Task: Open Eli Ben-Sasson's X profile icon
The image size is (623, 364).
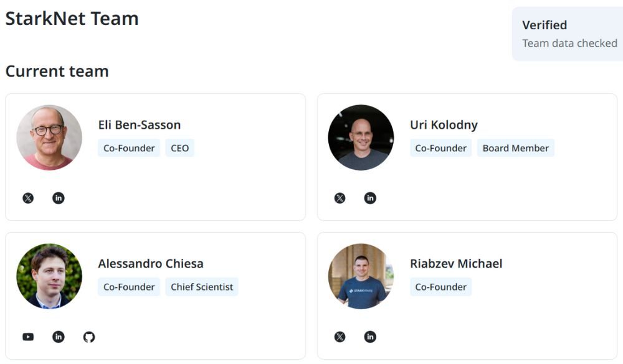Action: tap(28, 198)
